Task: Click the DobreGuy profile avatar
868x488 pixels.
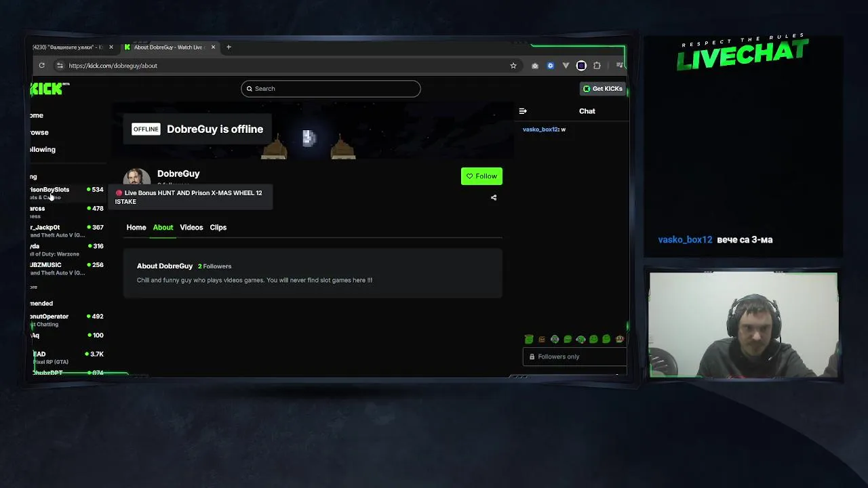Action: coord(136,178)
